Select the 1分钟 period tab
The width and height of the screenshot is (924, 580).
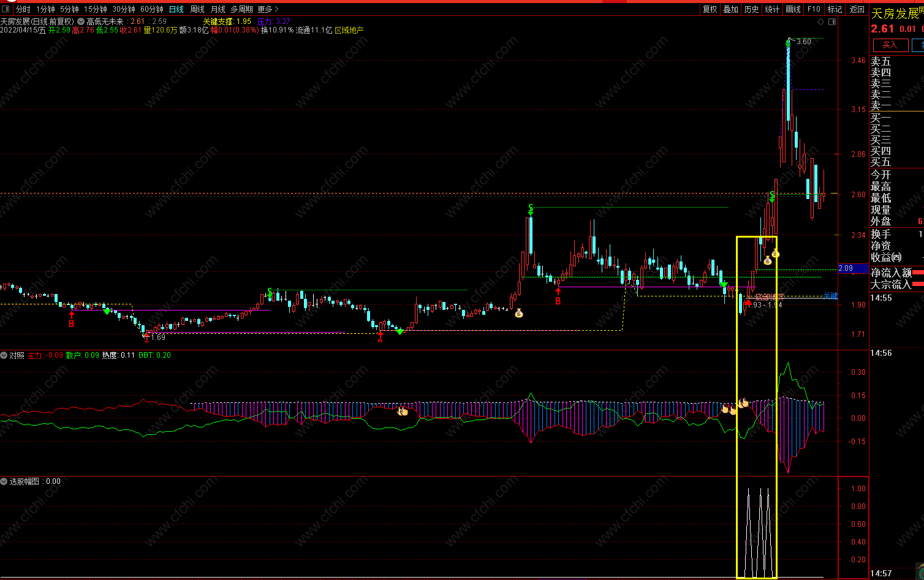[45, 9]
